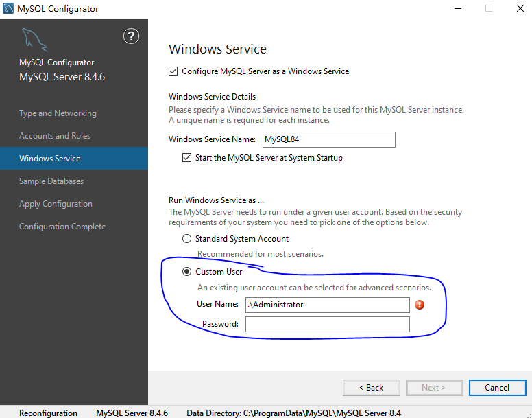
Task: Click the Password input field
Action: coord(328,324)
